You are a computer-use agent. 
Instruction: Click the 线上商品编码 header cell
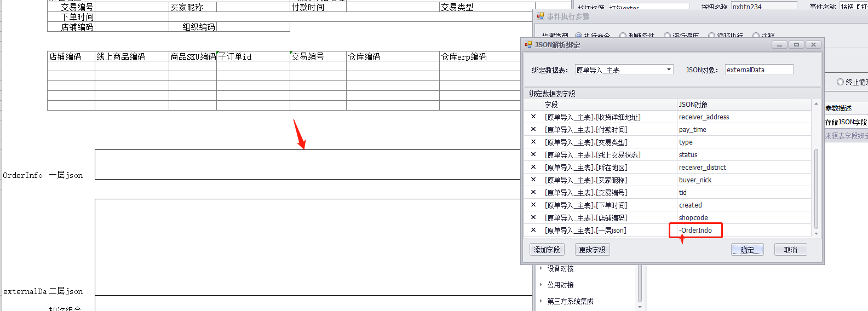tap(132, 56)
